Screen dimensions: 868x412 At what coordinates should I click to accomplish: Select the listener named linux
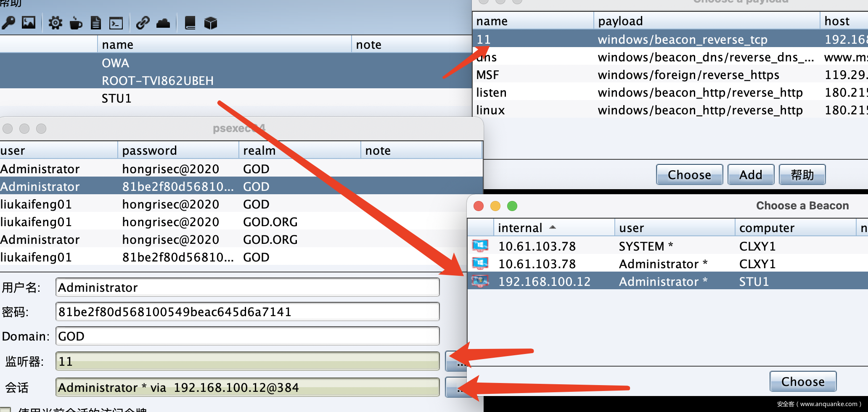(x=670, y=110)
